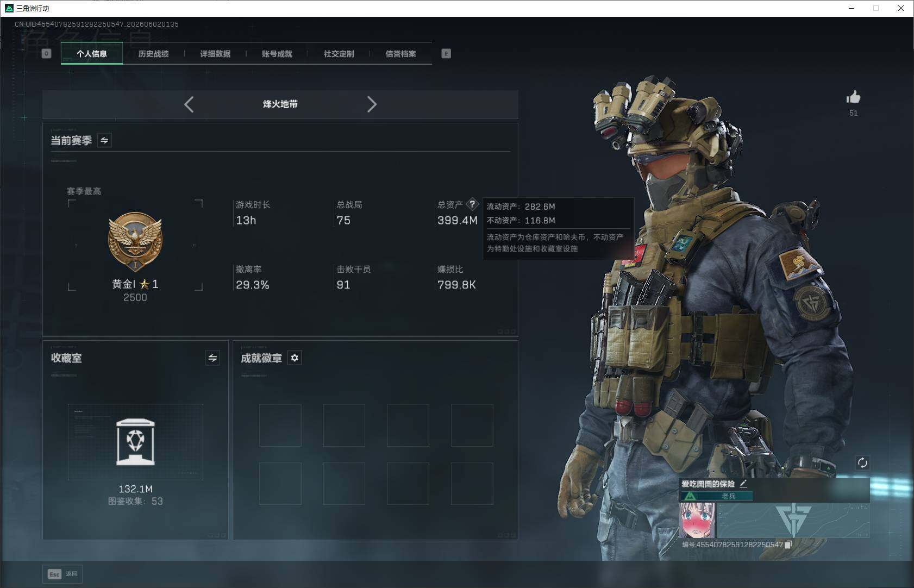Click the player card banner with logo

tap(793, 520)
